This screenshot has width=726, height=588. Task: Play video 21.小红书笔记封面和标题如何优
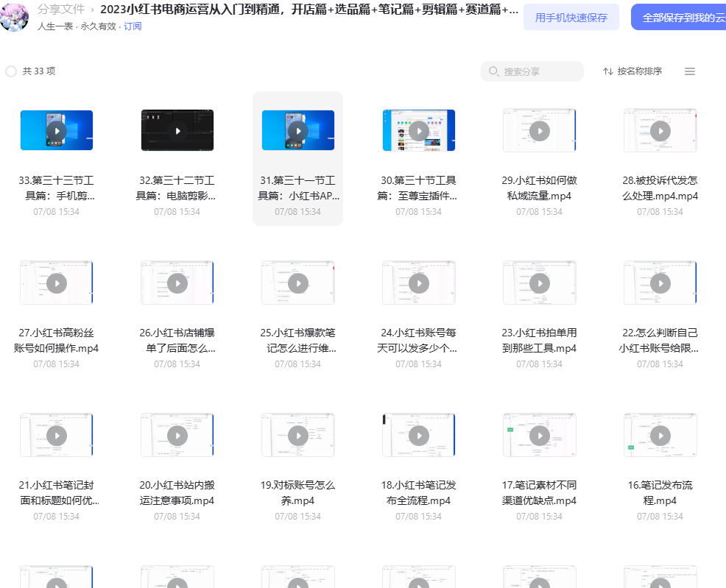coord(57,436)
